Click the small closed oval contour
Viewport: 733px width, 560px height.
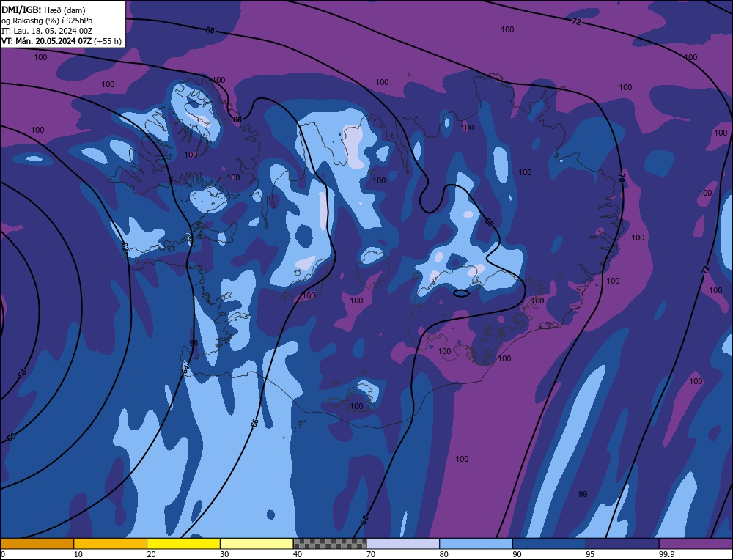coord(461,293)
